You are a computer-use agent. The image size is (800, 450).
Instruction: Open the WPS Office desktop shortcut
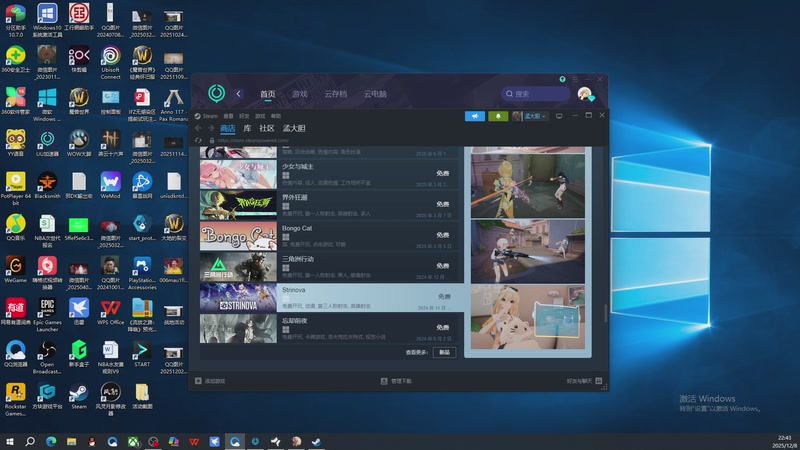coord(110,312)
